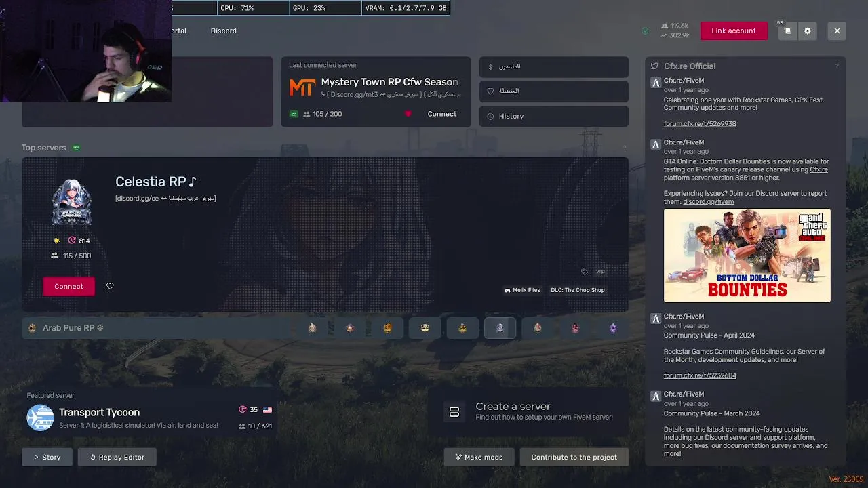Image resolution: width=868 pixels, height=488 pixels.
Task: Click the help question mark in Cfx.re Official panel
Action: click(x=837, y=66)
